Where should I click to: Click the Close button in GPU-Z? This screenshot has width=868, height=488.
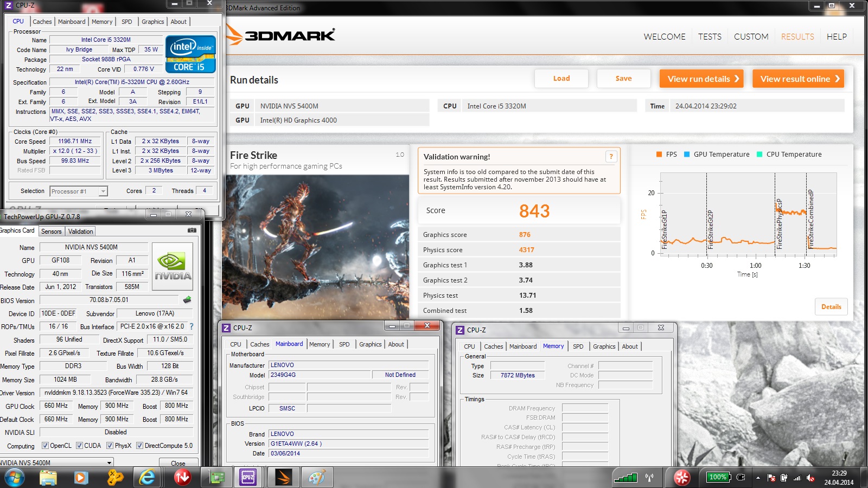click(x=178, y=463)
